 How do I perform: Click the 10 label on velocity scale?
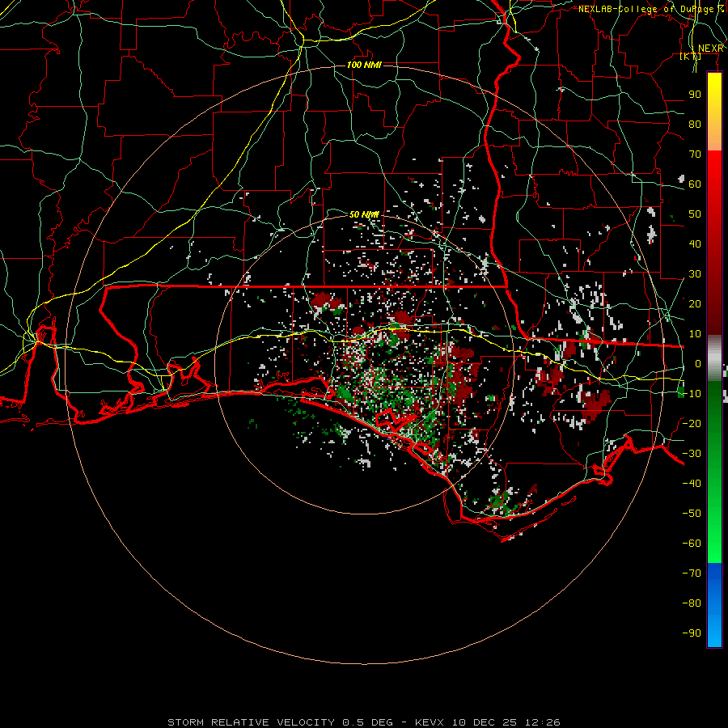pyautogui.click(x=695, y=334)
